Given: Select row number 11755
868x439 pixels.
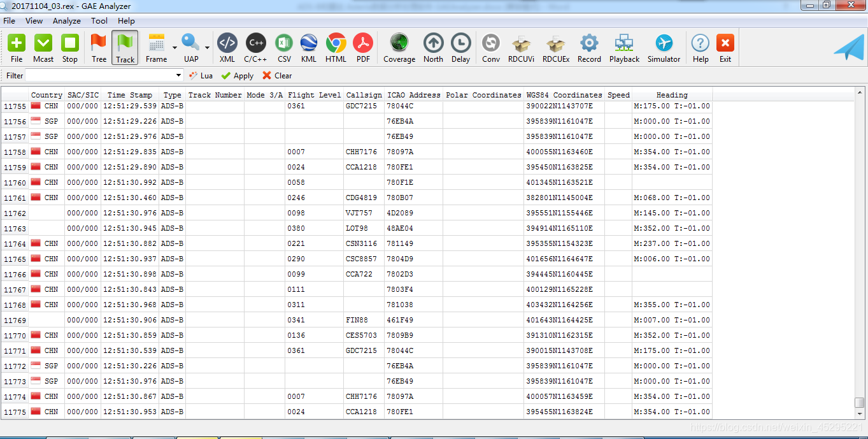Looking at the screenshot, I should [15, 106].
